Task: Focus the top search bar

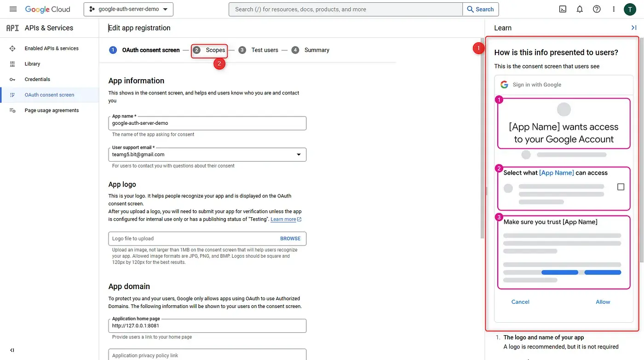Action: (345, 9)
